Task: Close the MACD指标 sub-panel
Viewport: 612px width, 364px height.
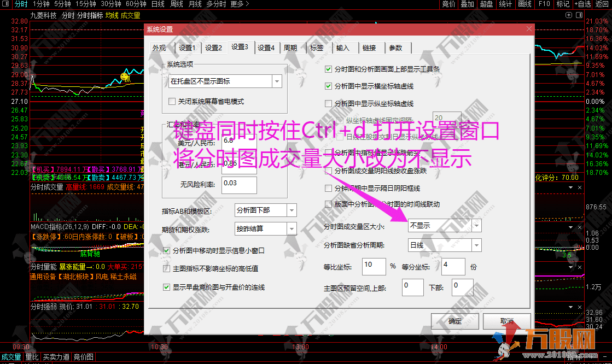Action: point(580,227)
